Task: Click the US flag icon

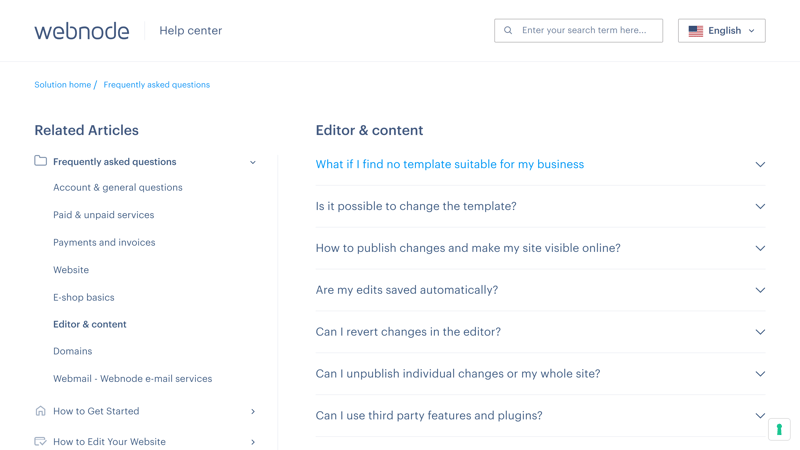Action: point(695,31)
